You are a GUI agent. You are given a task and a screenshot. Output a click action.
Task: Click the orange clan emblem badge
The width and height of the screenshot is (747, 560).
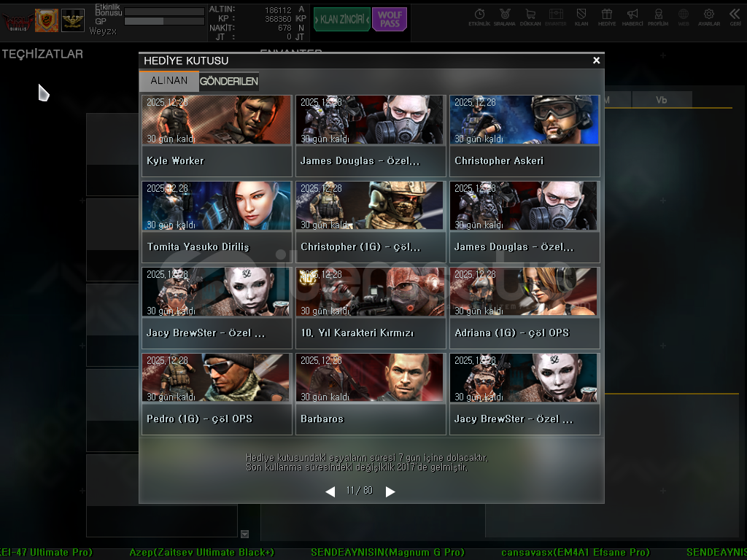point(47,20)
